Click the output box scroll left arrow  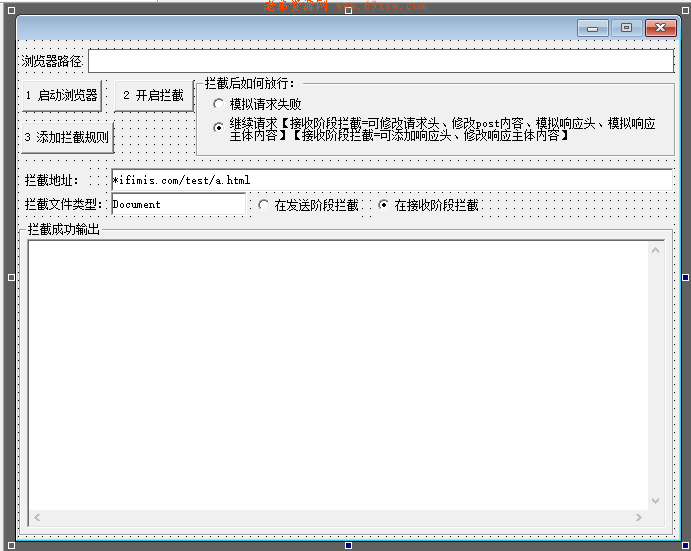pos(38,518)
